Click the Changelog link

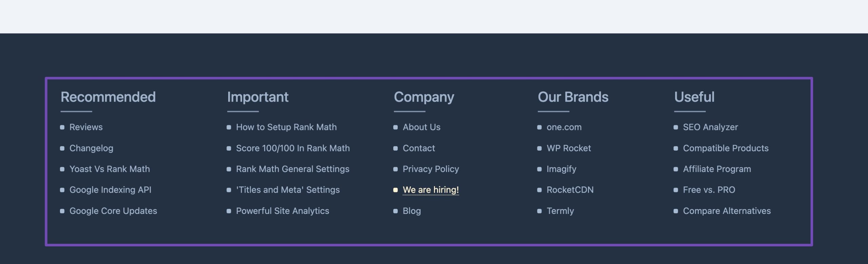tap(91, 148)
